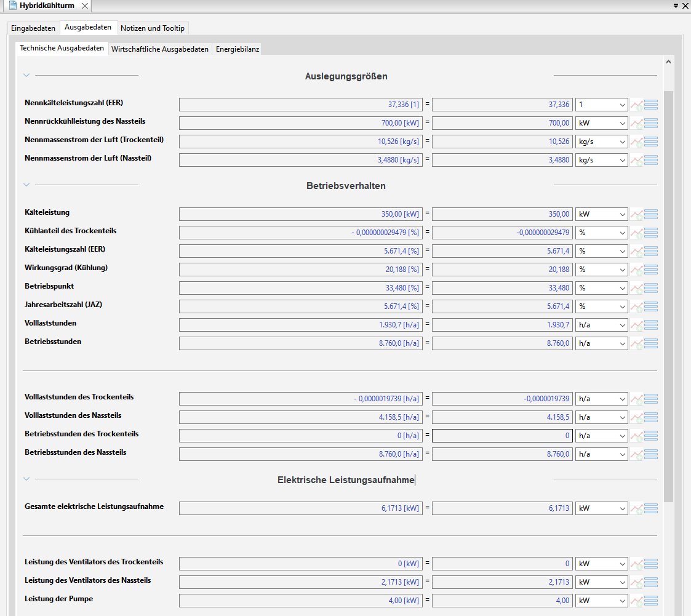The height and width of the screenshot is (616, 691).
Task: Add chart for Volllaststunden des Trockenteils
Action: pos(636,399)
